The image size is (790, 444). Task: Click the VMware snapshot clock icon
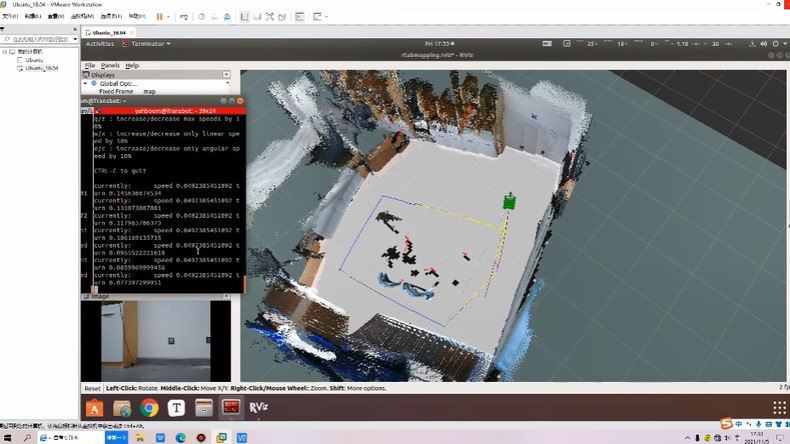[x=201, y=17]
